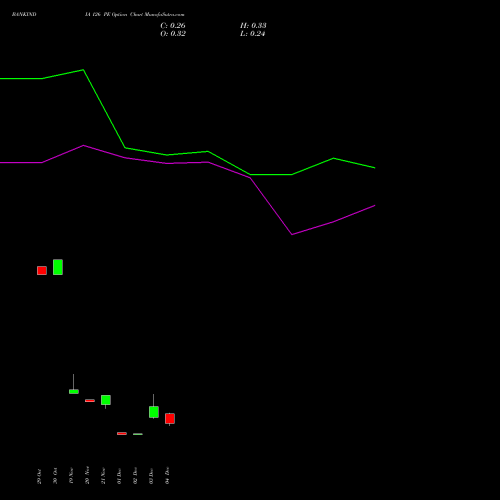Click the green candle above 21 Nov
This screenshot has height=500, width=500.
point(106,400)
